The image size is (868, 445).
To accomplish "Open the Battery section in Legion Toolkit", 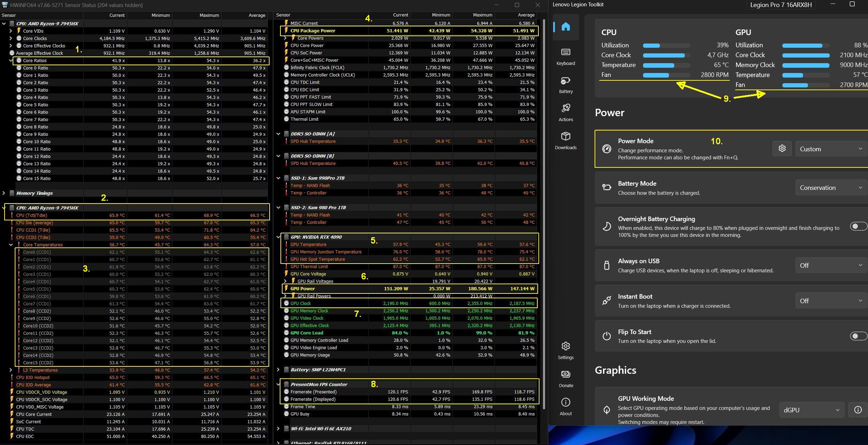I will pos(565,85).
